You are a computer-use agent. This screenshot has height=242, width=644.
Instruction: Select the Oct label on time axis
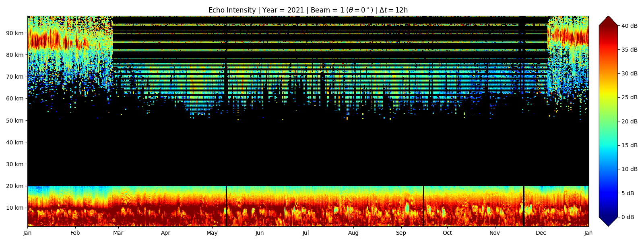[447, 233]
